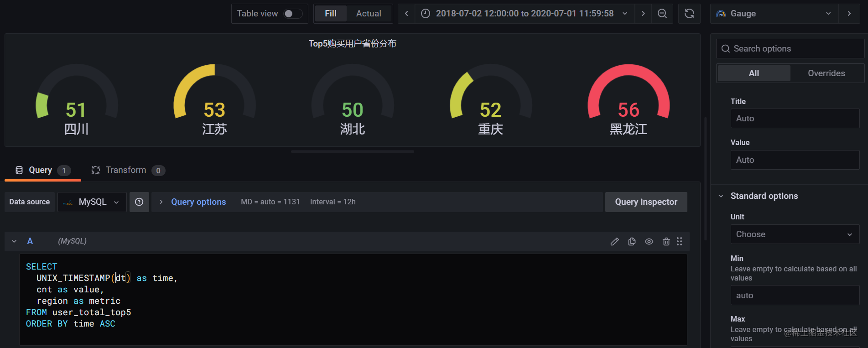Click the SELECT keyword in SQL editor
The height and width of the screenshot is (348, 868).
[42, 267]
